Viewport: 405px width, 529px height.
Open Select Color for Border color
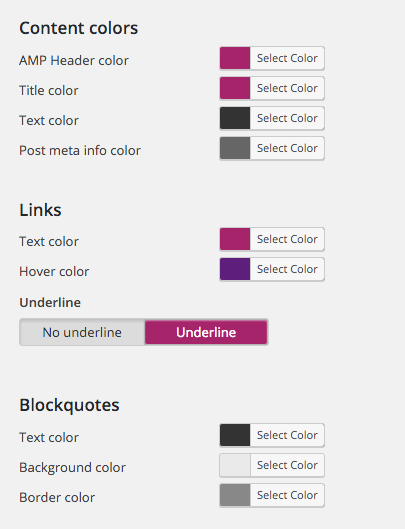click(287, 495)
